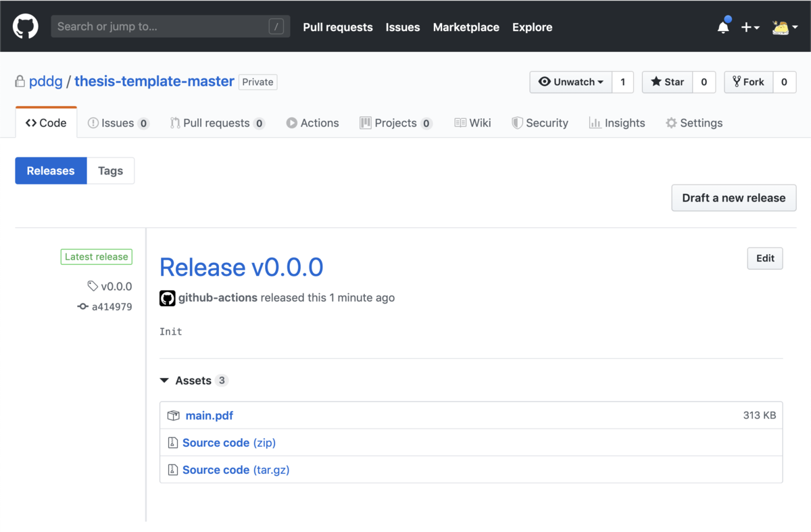
Task: Select the Releases view button
Action: (51, 170)
